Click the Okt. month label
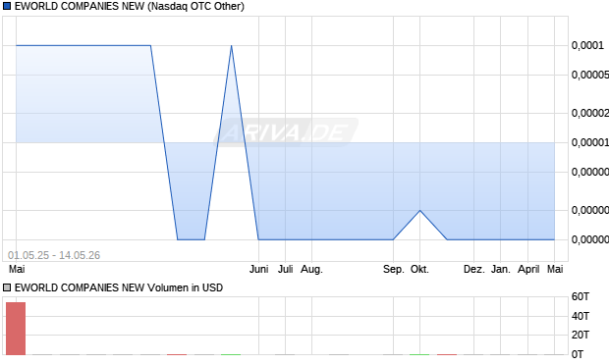This screenshot has width=609, height=364. 419,269
